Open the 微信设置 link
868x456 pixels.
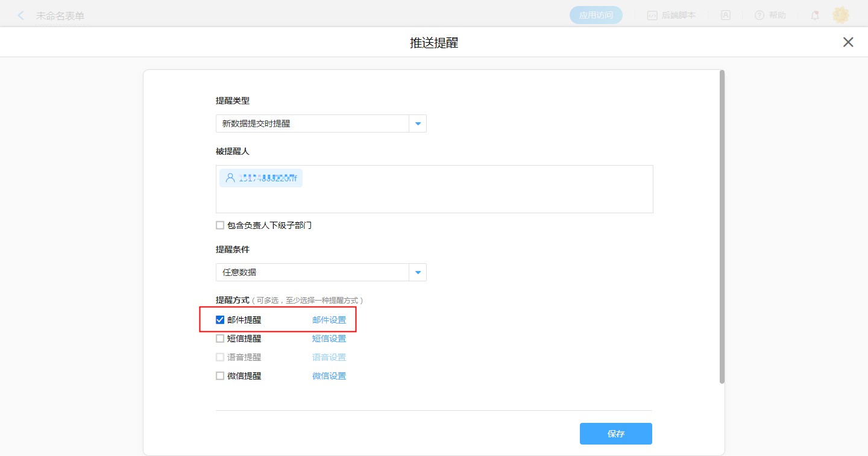pos(329,376)
